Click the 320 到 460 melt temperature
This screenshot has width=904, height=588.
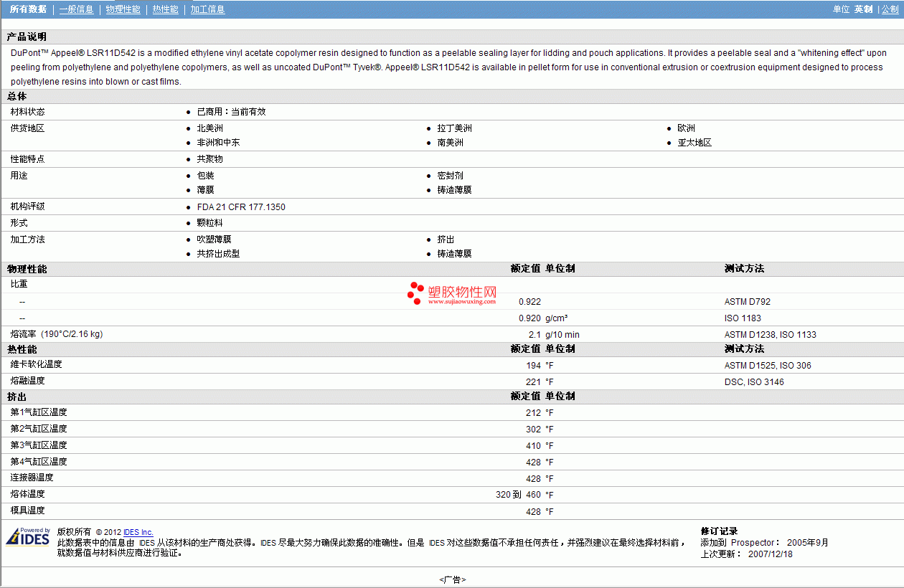coord(518,495)
